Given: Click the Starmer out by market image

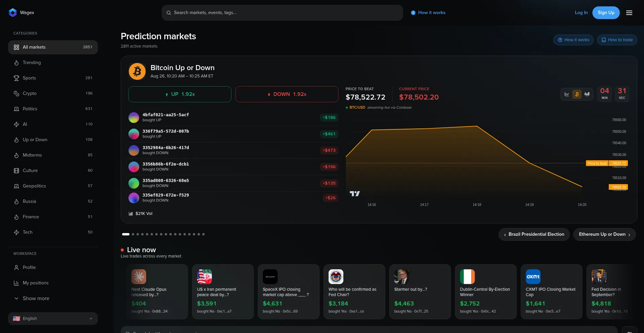Looking at the screenshot, I should pos(402,277).
